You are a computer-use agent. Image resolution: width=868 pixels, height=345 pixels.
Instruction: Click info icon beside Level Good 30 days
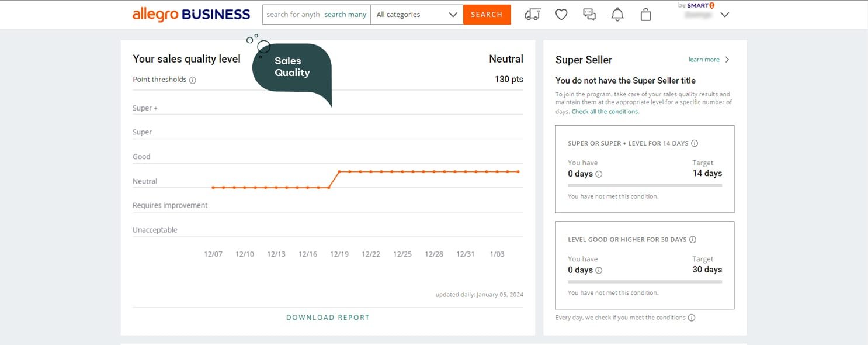(x=693, y=240)
